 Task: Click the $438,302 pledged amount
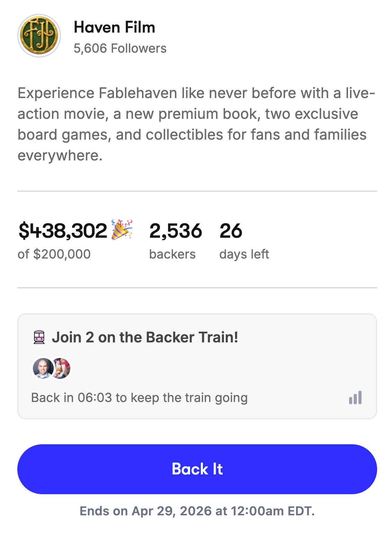point(63,231)
